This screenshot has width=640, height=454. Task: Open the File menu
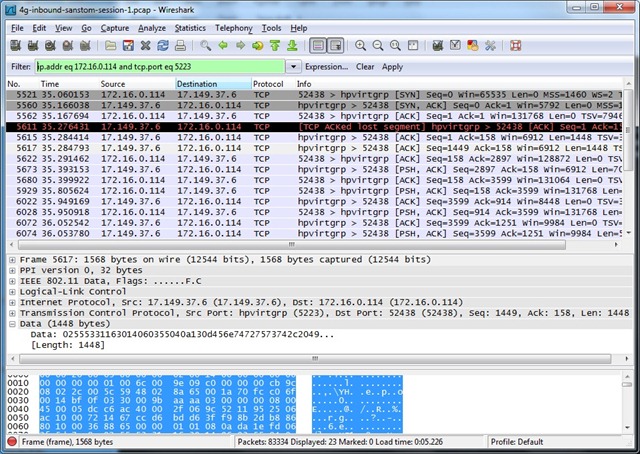tap(17, 28)
